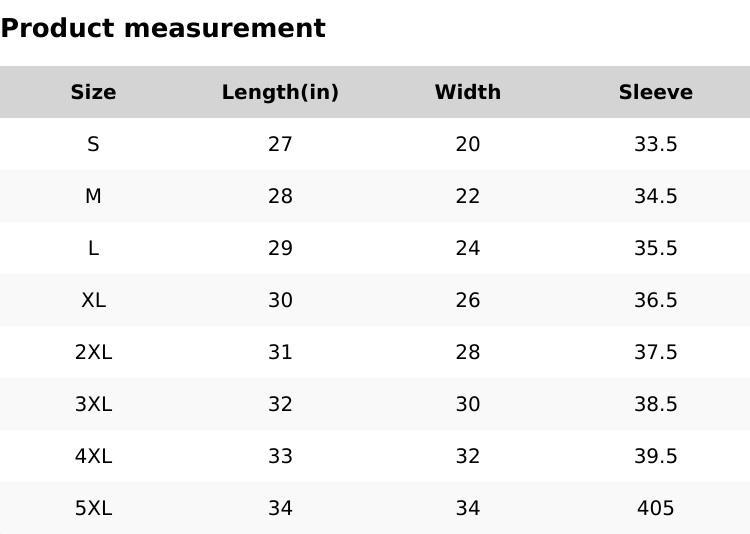Viewport: 750px width, 534px height.
Task: Click sleeve value 39.5 in 4XL row
Action: pyautogui.click(x=655, y=456)
